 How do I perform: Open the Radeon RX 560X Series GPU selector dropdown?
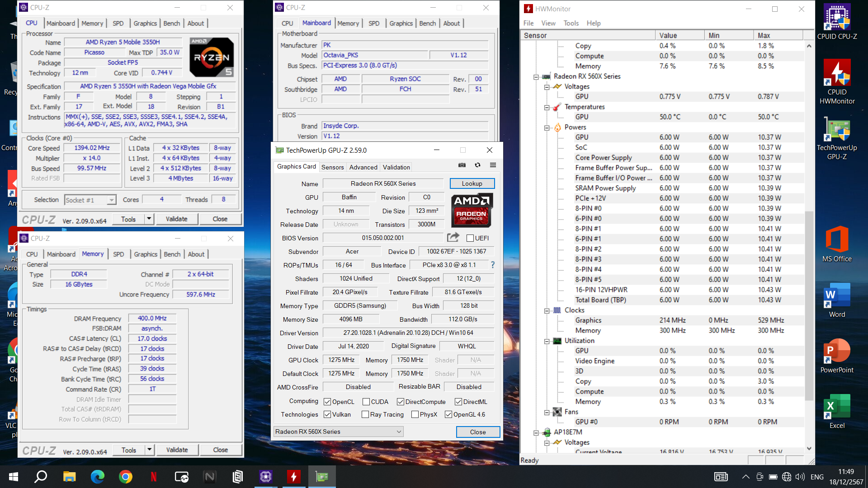pyautogui.click(x=338, y=432)
